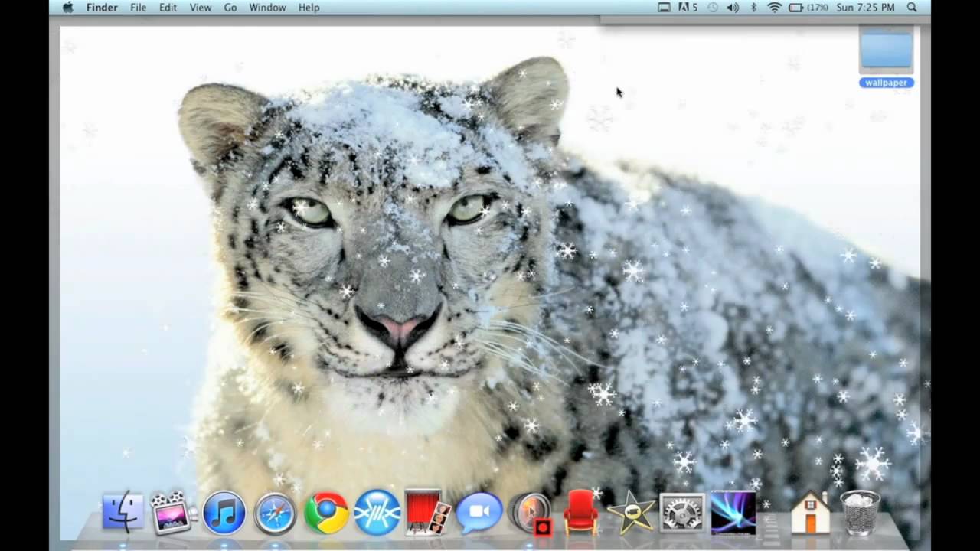Screen dimensions: 980x551
Task: Open the File menu
Action: pos(138,8)
